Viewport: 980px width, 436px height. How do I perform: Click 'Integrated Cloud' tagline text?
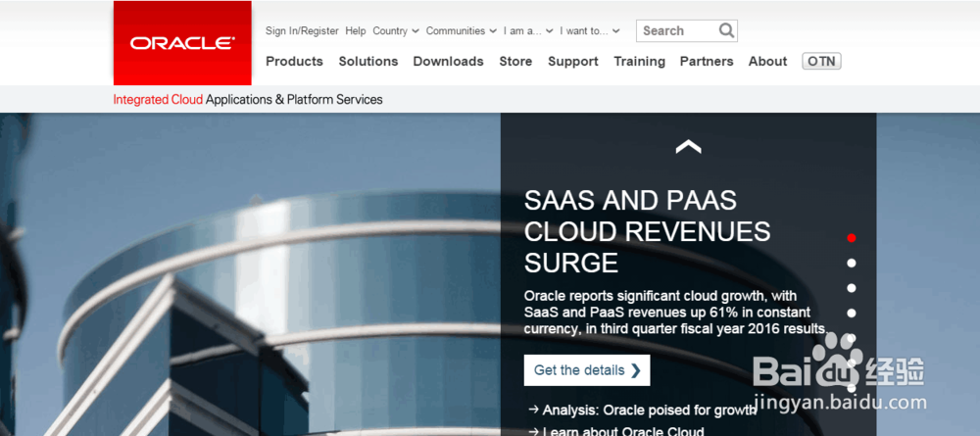(x=158, y=99)
